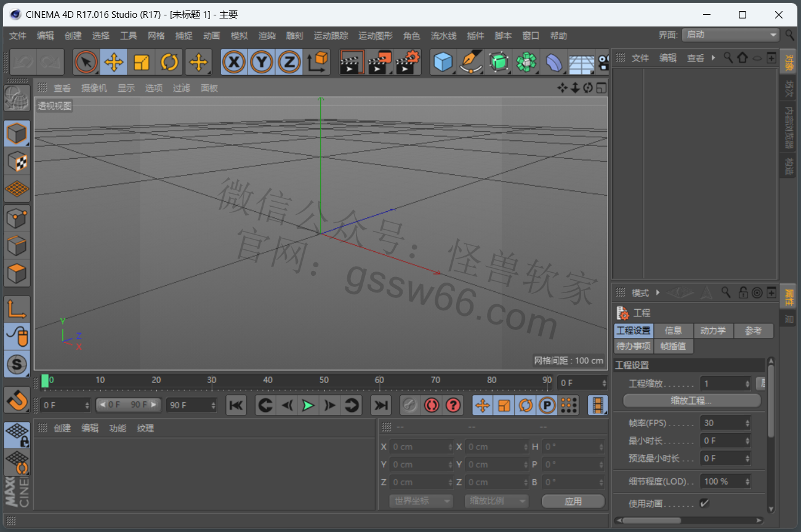Play animation forward with green arrow
Image resolution: width=801 pixels, height=532 pixels.
tap(308, 405)
